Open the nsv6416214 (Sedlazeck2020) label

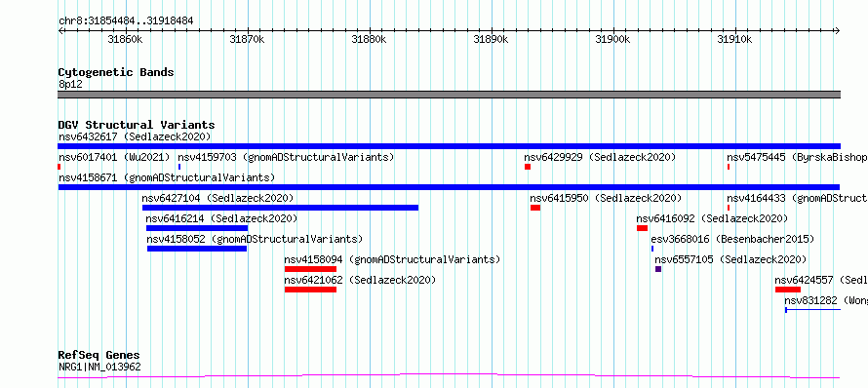click(221, 218)
